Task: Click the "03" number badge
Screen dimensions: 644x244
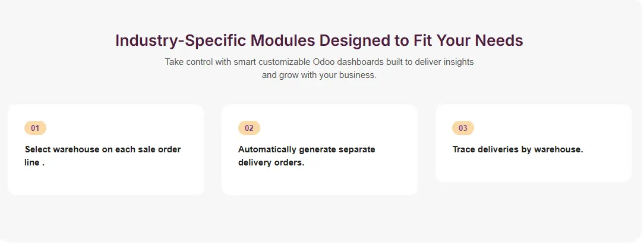Action: pos(463,128)
